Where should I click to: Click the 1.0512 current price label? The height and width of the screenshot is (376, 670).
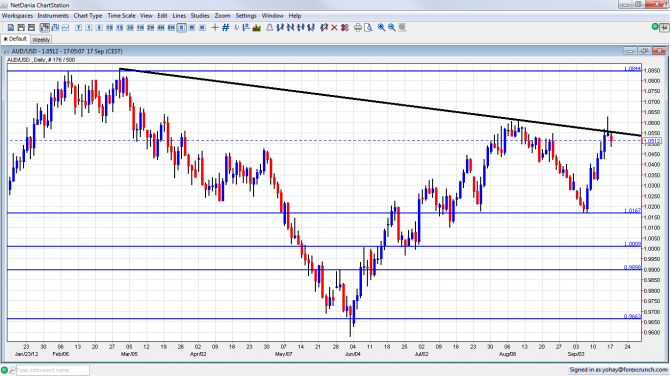click(x=652, y=141)
